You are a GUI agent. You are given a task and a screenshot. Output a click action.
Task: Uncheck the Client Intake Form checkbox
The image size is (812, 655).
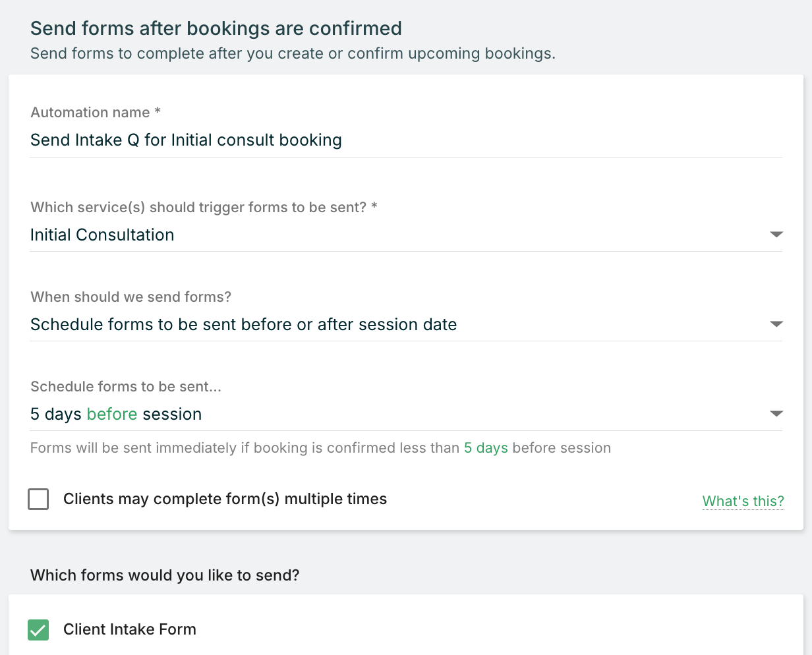[38, 630]
